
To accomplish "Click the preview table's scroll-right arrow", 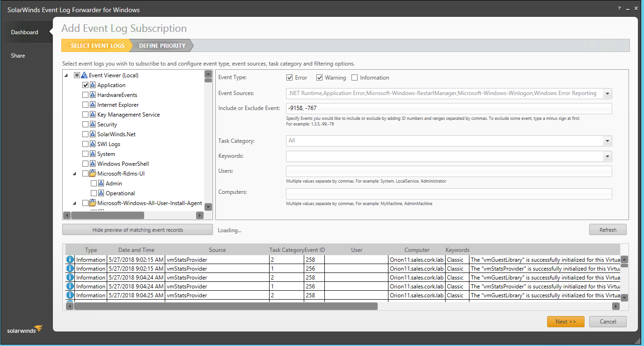I will pos(616,306).
